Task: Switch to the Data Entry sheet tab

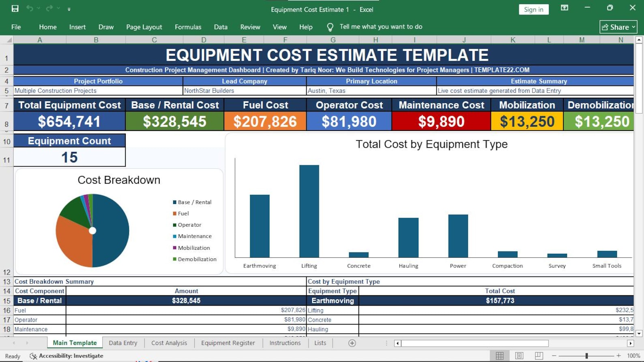Action: (123, 343)
